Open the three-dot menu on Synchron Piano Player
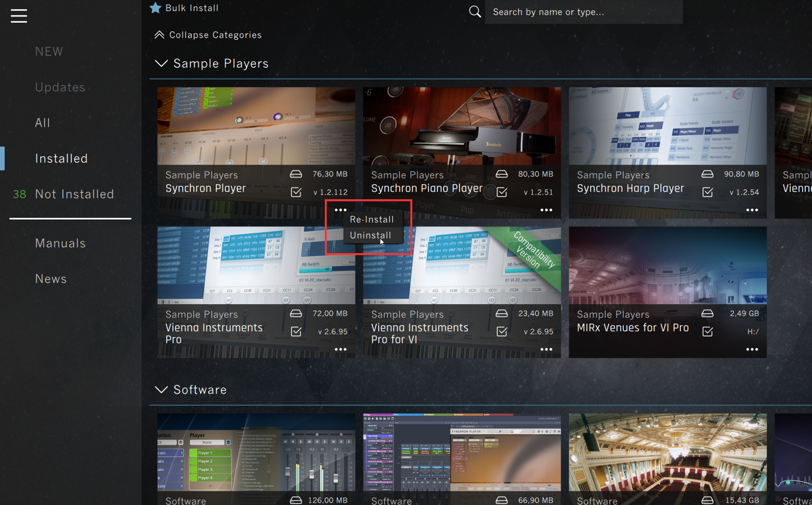The width and height of the screenshot is (812, 505). [546, 210]
